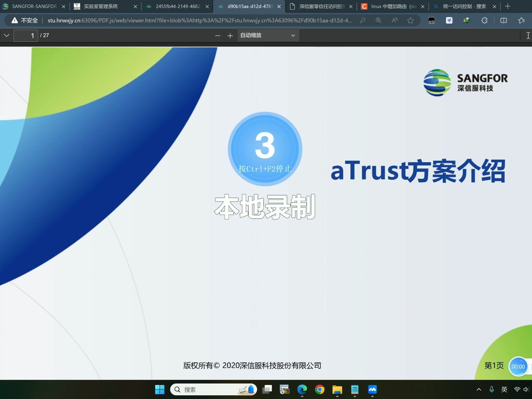Open the certificate app on taskbar
This screenshot has height=399, width=532.
[x=284, y=389]
